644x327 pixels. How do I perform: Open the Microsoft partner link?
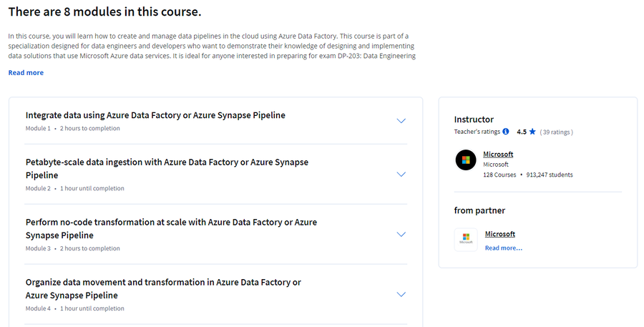click(500, 234)
